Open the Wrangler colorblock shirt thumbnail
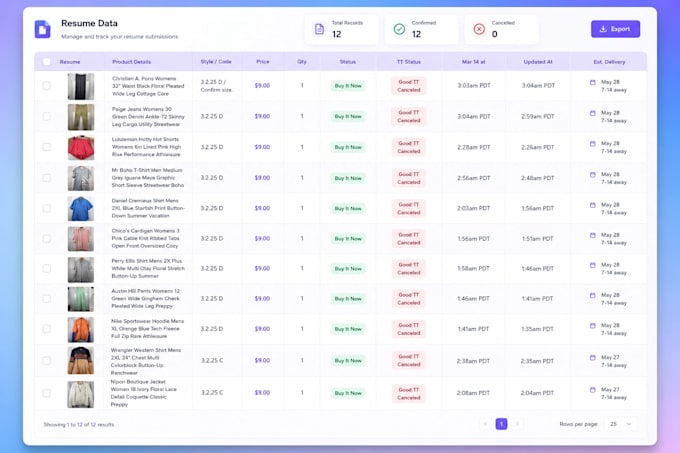 click(81, 361)
